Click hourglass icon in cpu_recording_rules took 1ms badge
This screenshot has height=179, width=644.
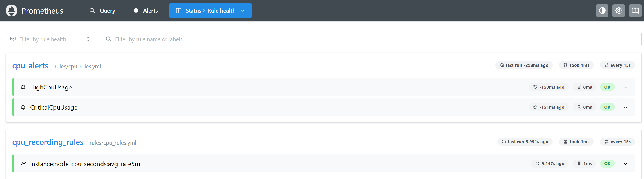[565, 141]
